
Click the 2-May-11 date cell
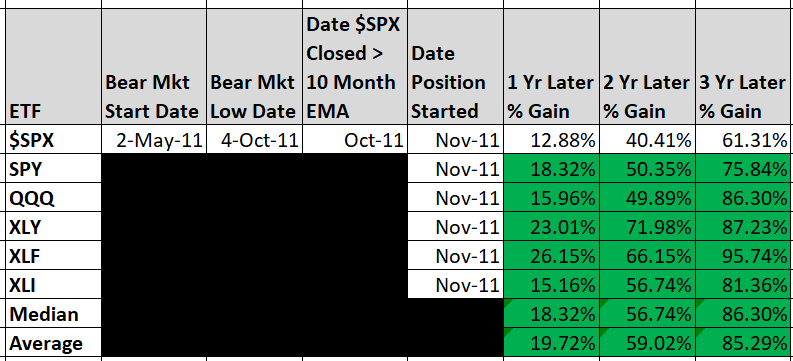tap(154, 139)
